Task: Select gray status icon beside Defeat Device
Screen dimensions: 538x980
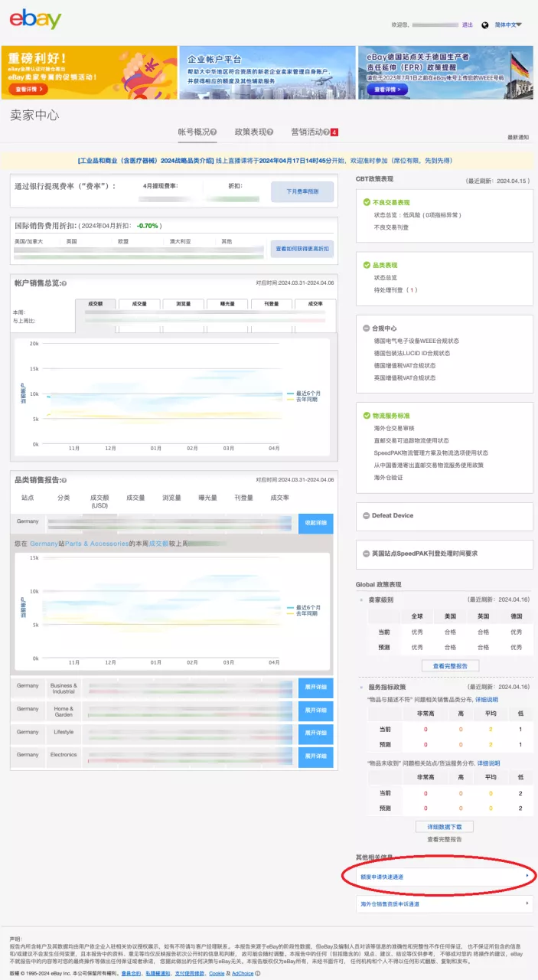Action: coord(367,516)
